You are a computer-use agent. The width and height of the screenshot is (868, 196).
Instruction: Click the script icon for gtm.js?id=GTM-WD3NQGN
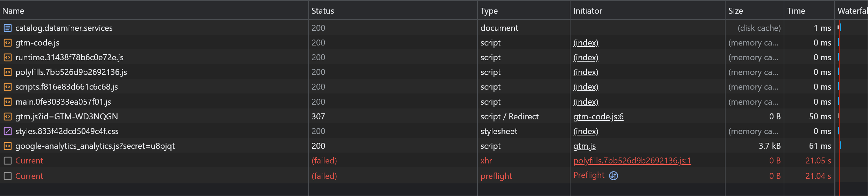(x=8, y=117)
